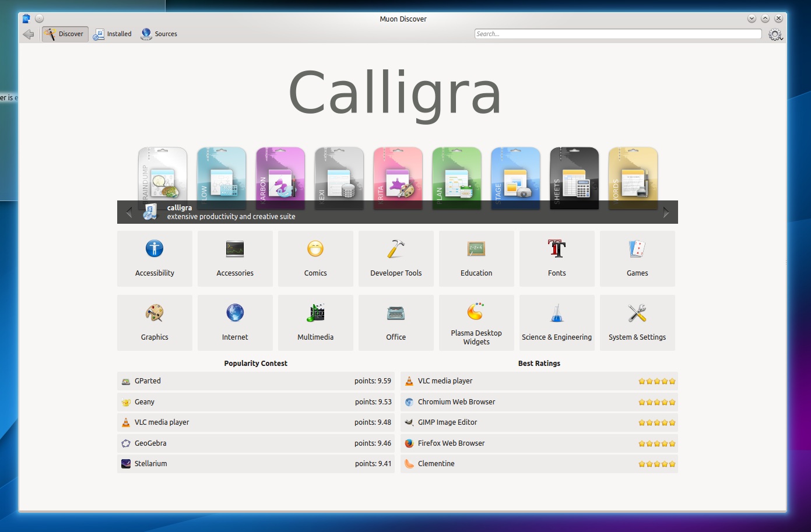Click the GParted points value 9.59
This screenshot has height=532, width=811.
373,381
